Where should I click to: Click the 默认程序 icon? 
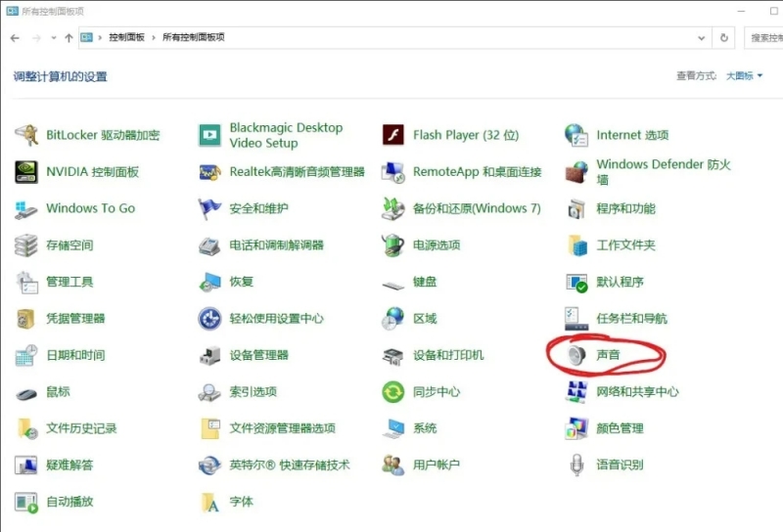coord(576,282)
